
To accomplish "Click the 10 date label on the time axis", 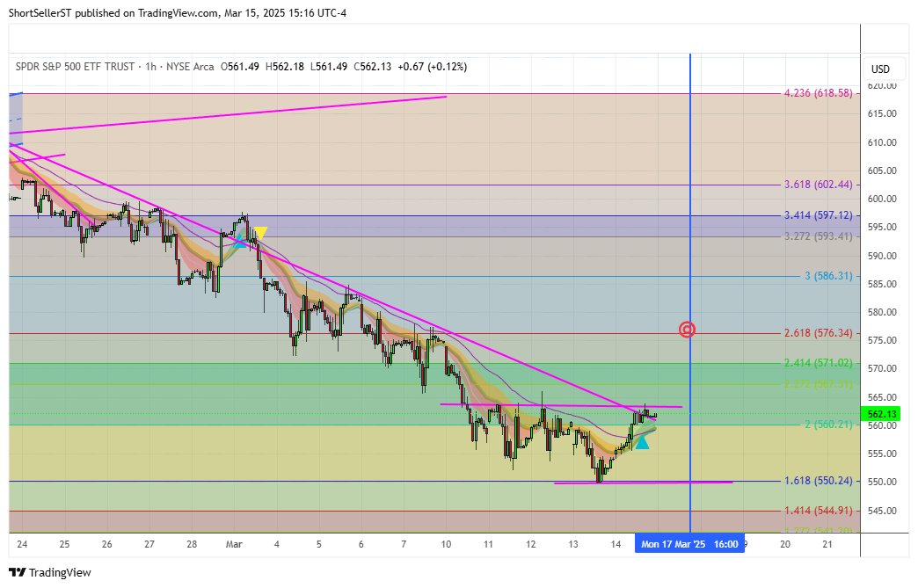I will click(x=446, y=544).
